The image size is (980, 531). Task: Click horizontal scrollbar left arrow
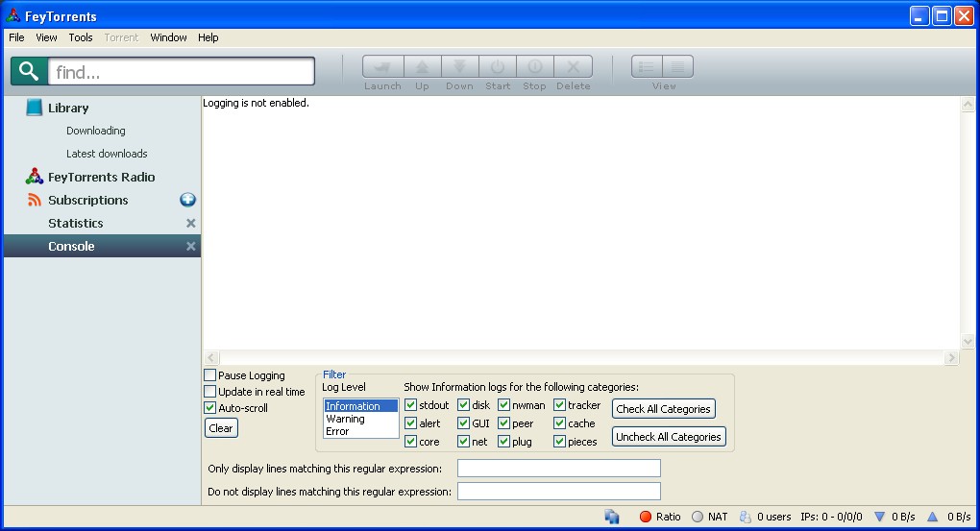(x=211, y=358)
